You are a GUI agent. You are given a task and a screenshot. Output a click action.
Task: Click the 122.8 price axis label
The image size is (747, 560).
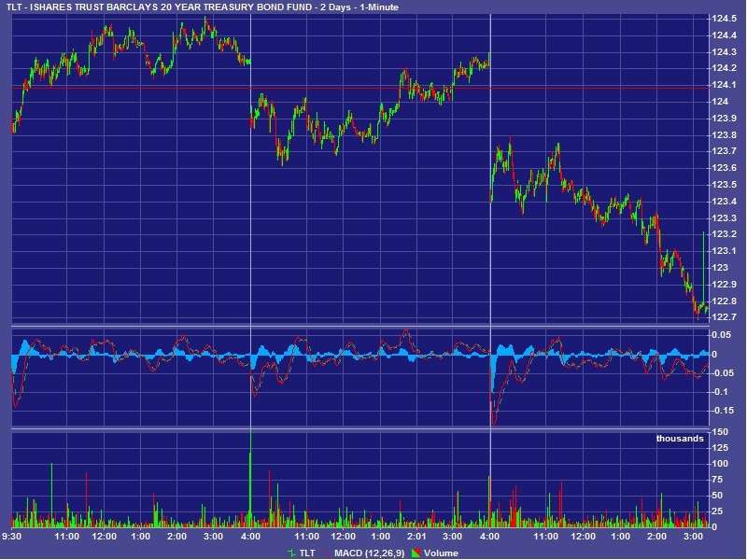(723, 301)
